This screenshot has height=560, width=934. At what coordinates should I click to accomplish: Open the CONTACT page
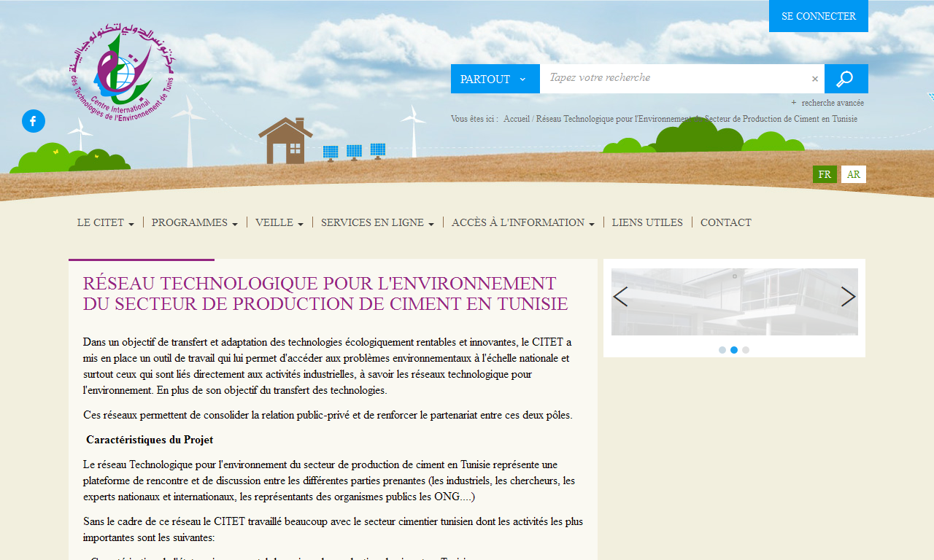[x=726, y=222]
